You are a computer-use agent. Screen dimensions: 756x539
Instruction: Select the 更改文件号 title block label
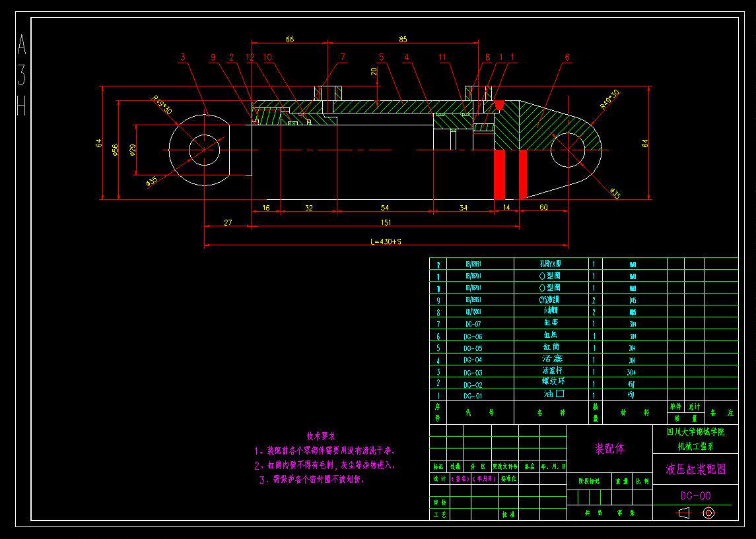505,466
